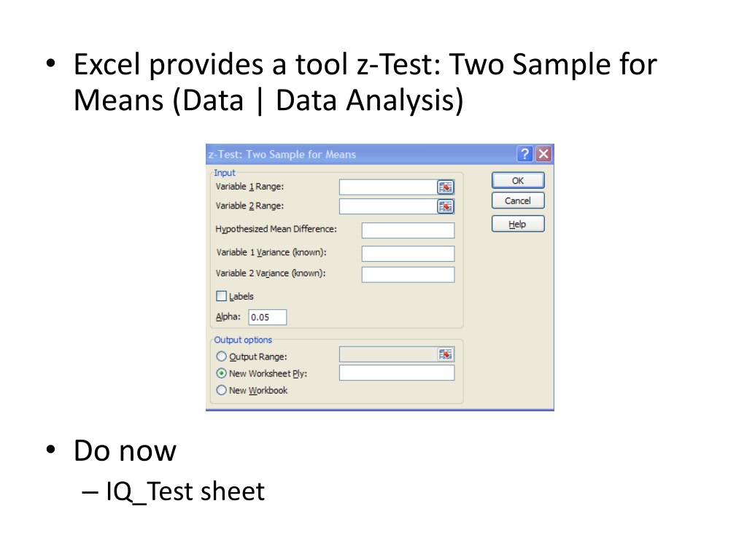The width and height of the screenshot is (747, 560).
Task: Open Help from the dialog button
Action: tap(518, 224)
